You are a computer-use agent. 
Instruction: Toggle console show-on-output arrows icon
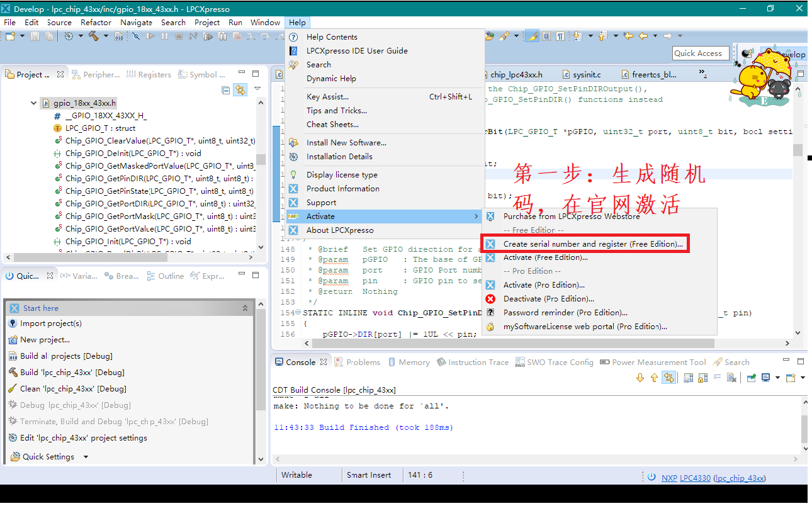(x=668, y=378)
